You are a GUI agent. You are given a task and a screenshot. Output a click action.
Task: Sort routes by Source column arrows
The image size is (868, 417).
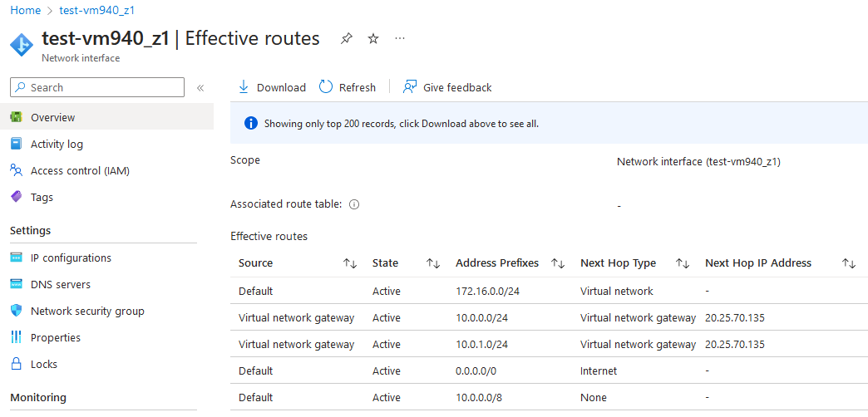[x=350, y=263]
